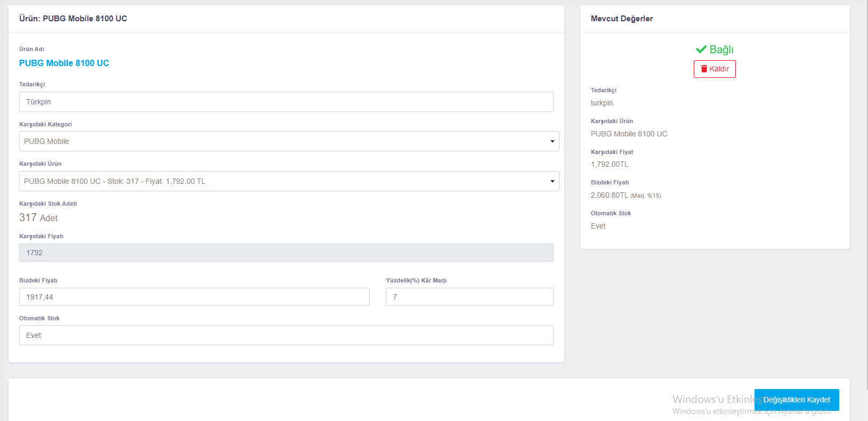Click the Karşıdaki Stok Adeti label
Screen dimensions: 868x421
48,204
